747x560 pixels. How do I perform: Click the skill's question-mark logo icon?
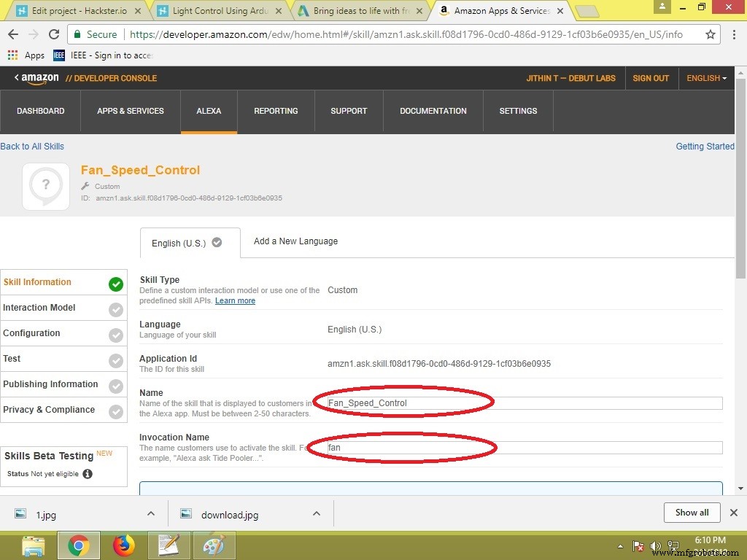pos(46,187)
